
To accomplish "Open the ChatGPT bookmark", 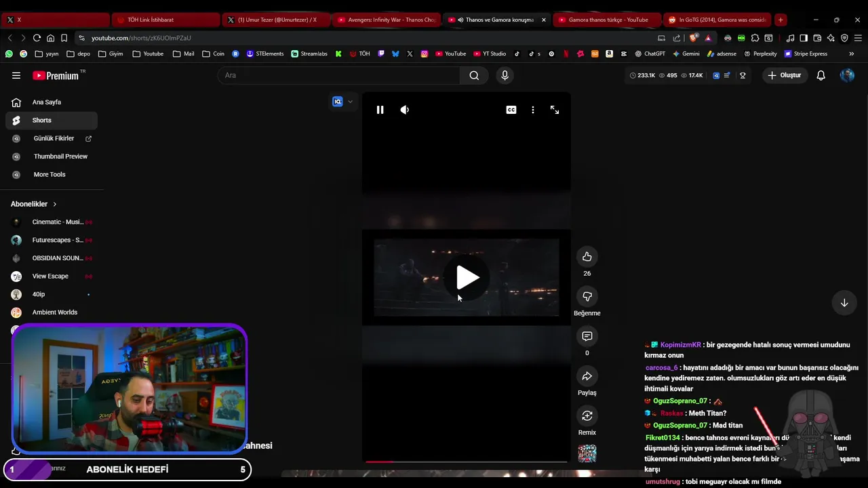I will point(650,54).
